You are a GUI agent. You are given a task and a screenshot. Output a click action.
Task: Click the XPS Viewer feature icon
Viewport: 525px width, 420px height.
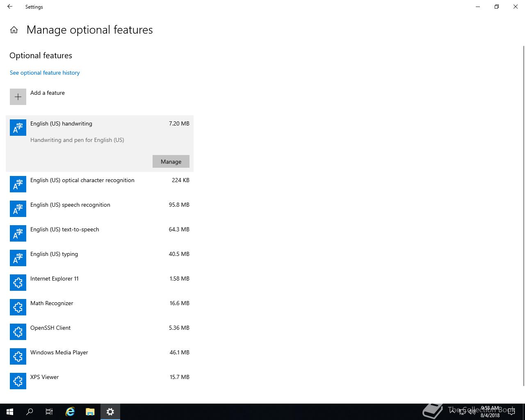[x=18, y=381]
